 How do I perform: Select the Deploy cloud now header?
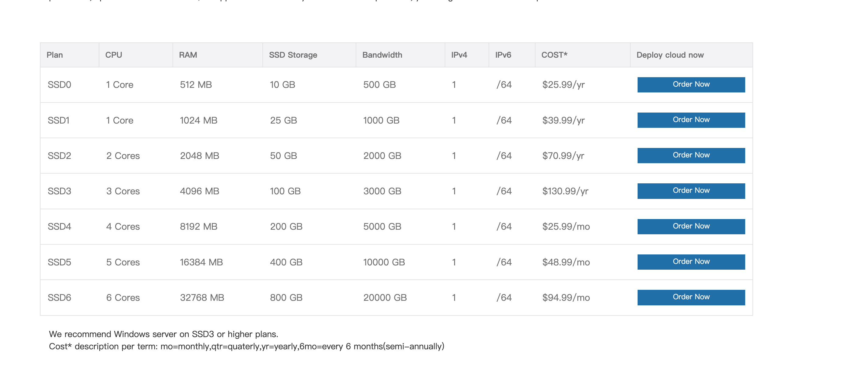670,55
